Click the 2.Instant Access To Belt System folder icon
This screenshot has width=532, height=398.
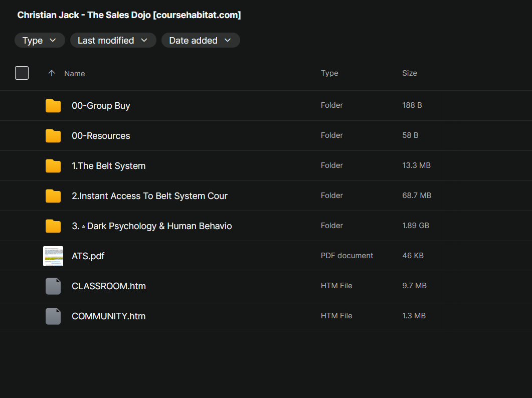point(53,196)
